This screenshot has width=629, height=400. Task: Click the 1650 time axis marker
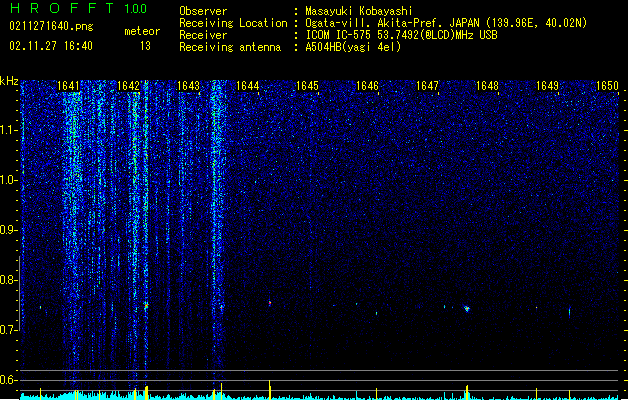[x=607, y=86]
